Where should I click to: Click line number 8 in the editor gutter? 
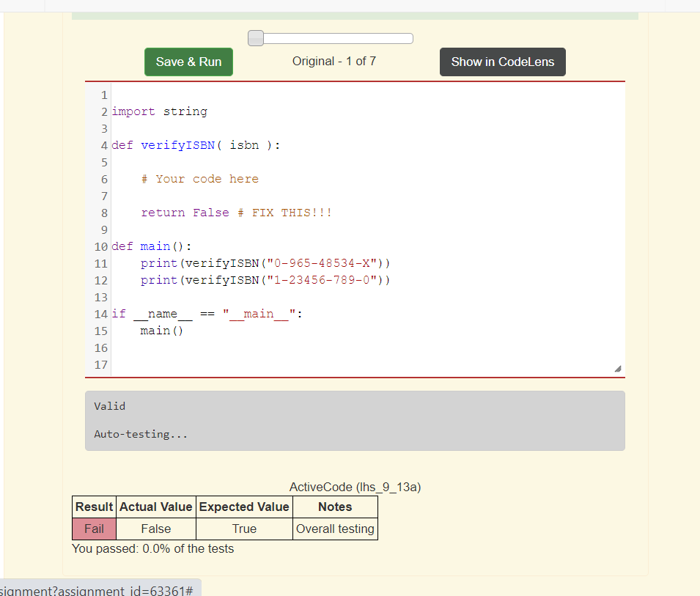tap(103, 212)
